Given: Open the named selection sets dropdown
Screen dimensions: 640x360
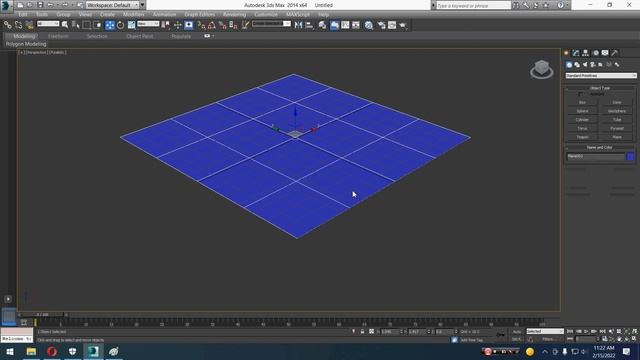Looking at the screenshot, I should (x=271, y=24).
